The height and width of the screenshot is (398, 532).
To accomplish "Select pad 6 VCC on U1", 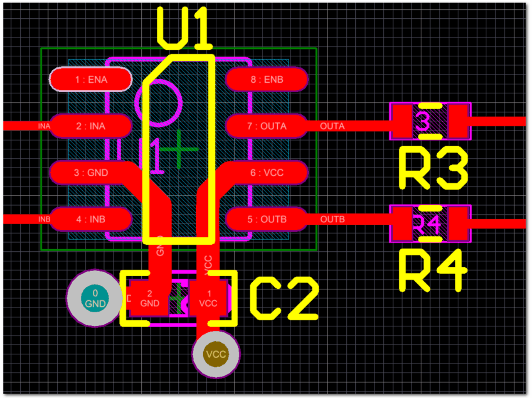I will [x=267, y=172].
